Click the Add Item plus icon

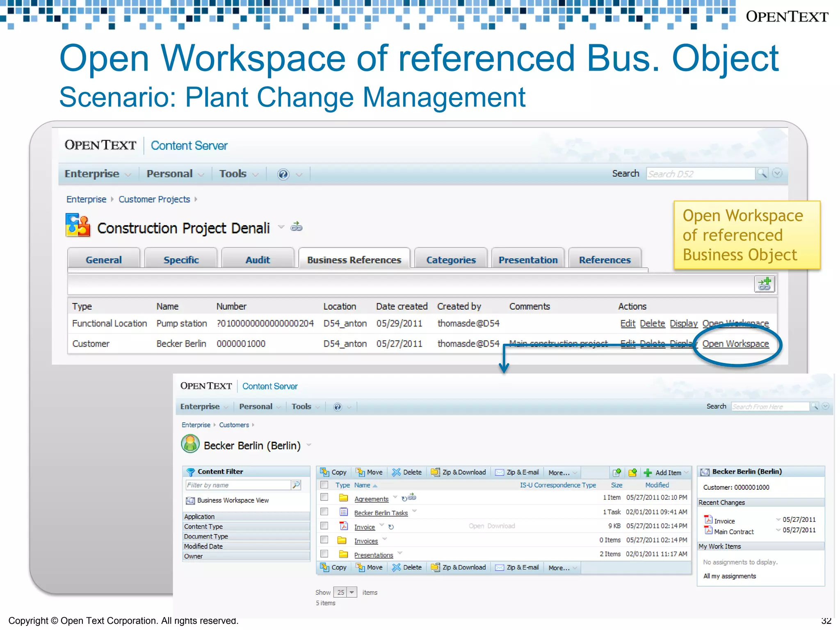[x=648, y=472]
